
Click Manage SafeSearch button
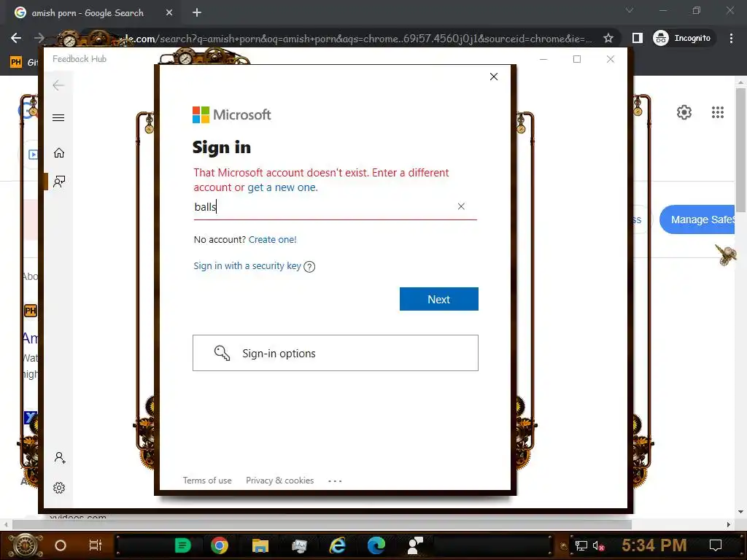[x=698, y=219]
